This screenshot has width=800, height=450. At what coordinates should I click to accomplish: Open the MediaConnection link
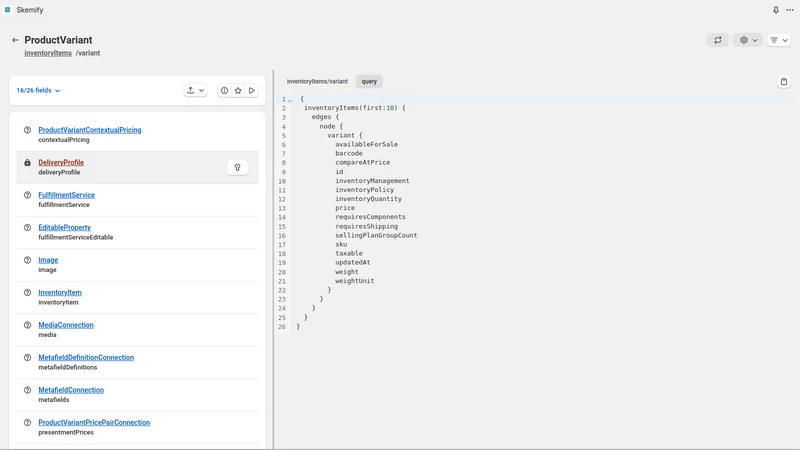pyautogui.click(x=66, y=325)
